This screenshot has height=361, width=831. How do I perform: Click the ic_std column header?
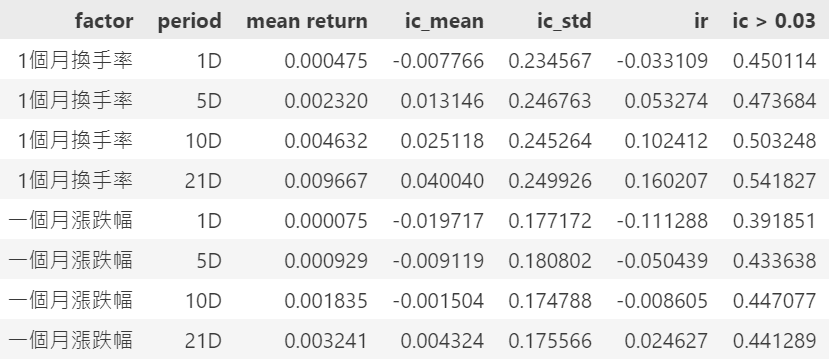tap(563, 21)
